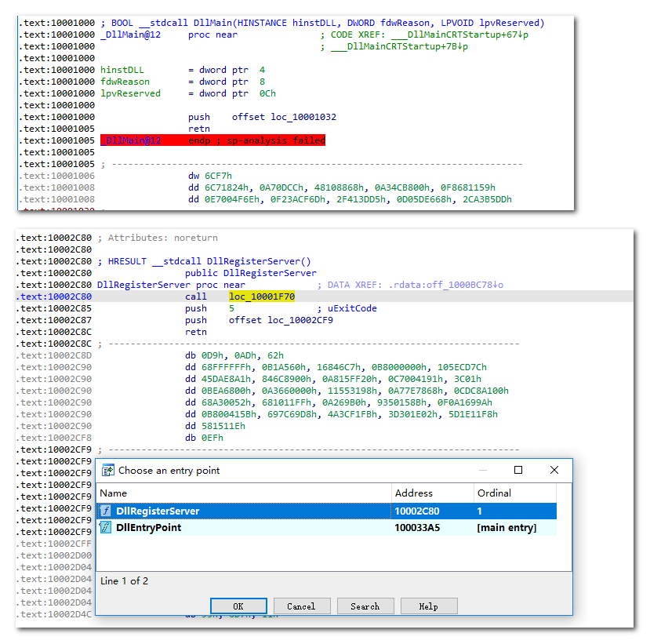Click the ___DllMainCRTStartup+67 code xref

tap(459, 35)
